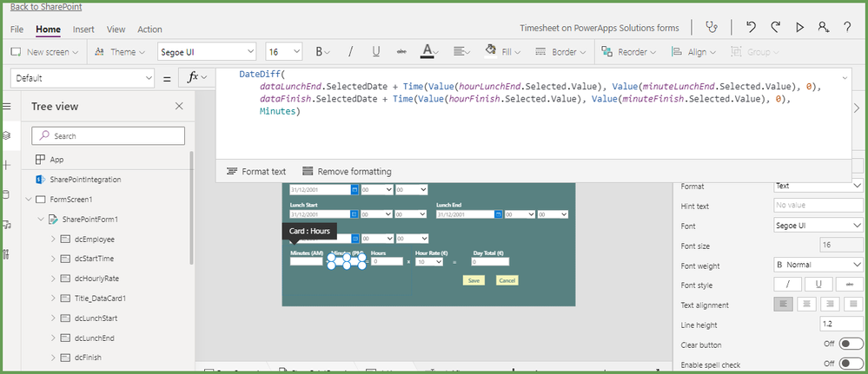Viewport: 868px width, 374px height.
Task: Click the Tree view Search field
Action: point(108,135)
